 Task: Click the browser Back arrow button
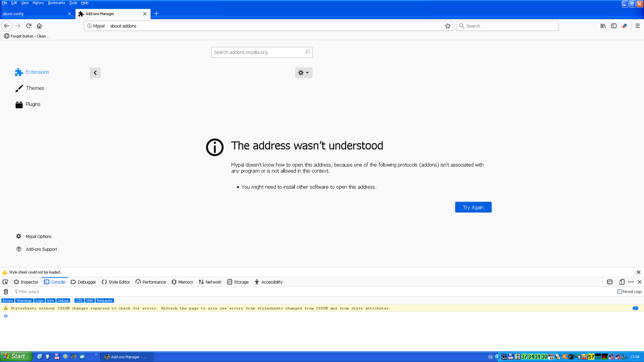coord(7,26)
